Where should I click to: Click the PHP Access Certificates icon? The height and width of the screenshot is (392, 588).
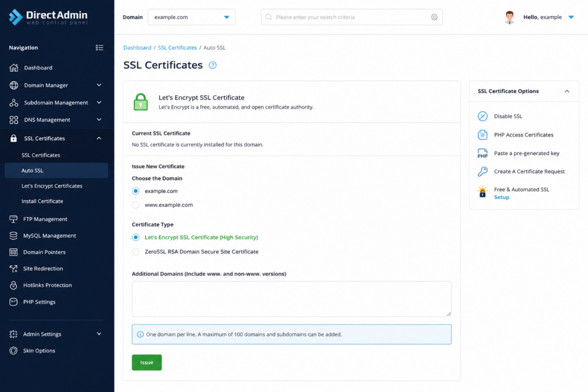click(482, 134)
